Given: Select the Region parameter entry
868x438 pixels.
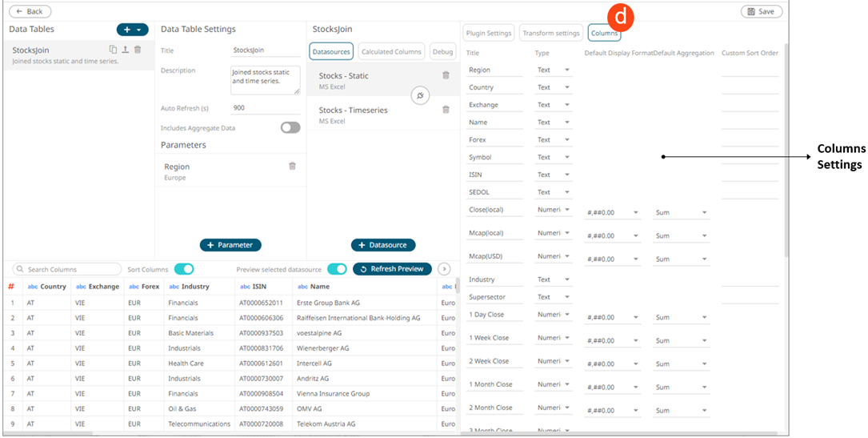Looking at the screenshot, I should coord(230,171).
